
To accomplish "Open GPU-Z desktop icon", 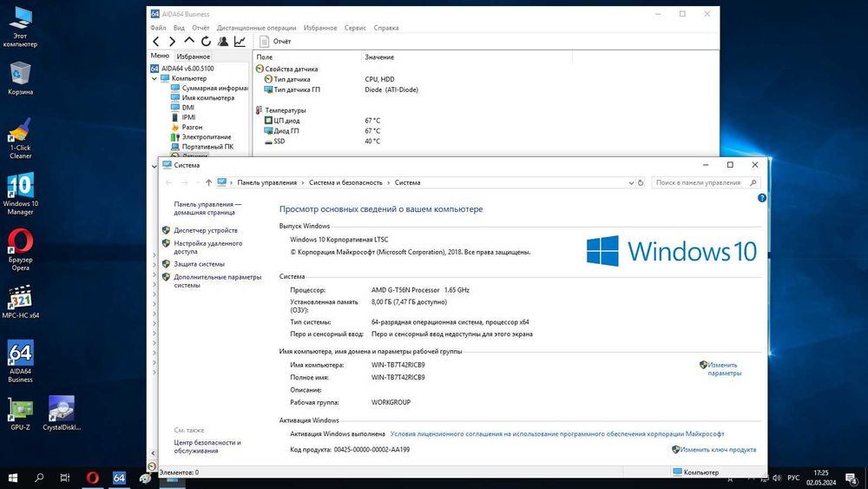I will pos(21,413).
